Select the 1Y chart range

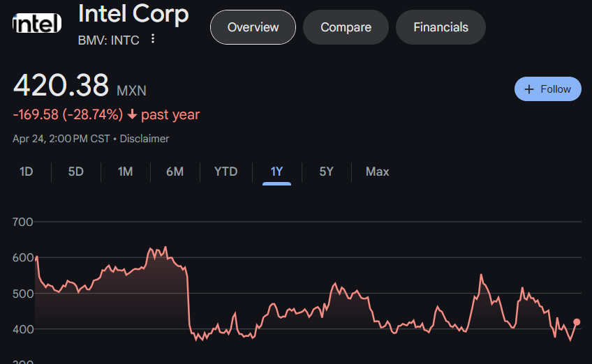[x=276, y=172]
